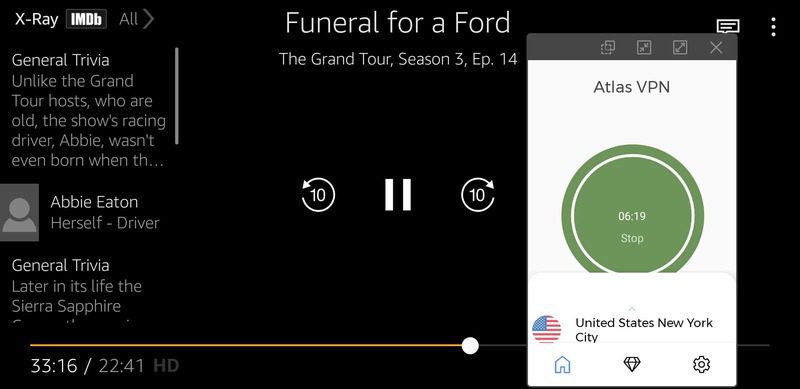Image resolution: width=800 pixels, height=389 pixels.
Task: Rewind 10 seconds
Action: 318,194
